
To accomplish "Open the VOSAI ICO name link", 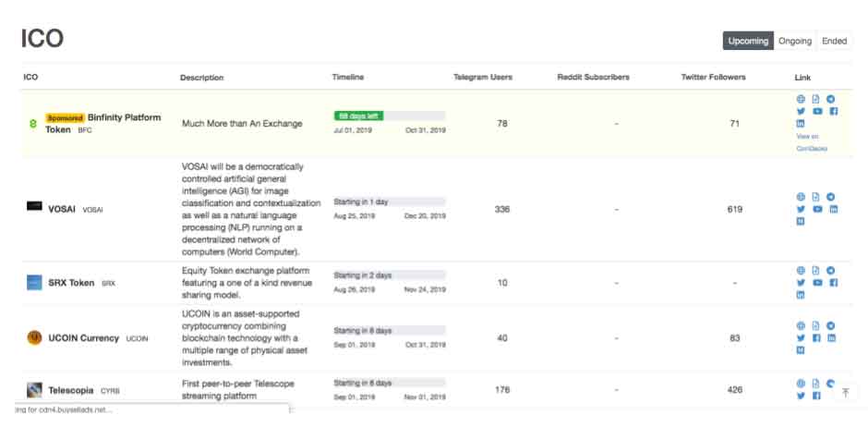I will 62,210.
